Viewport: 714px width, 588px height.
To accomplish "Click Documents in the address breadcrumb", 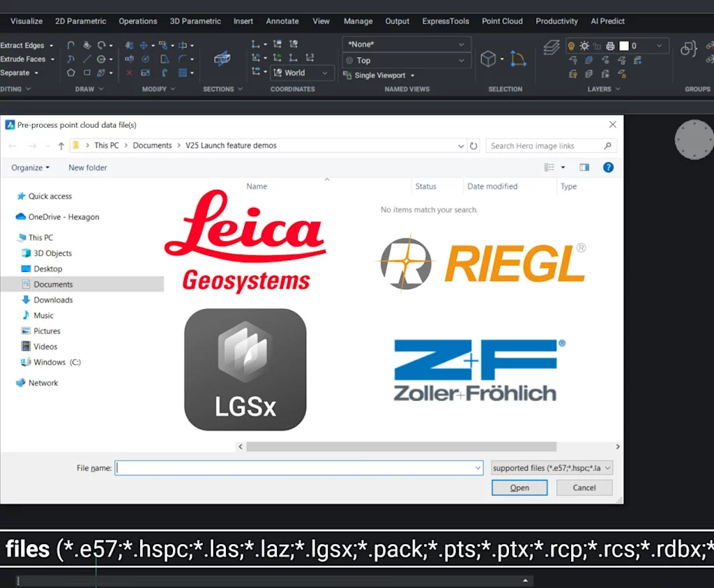I will [152, 145].
